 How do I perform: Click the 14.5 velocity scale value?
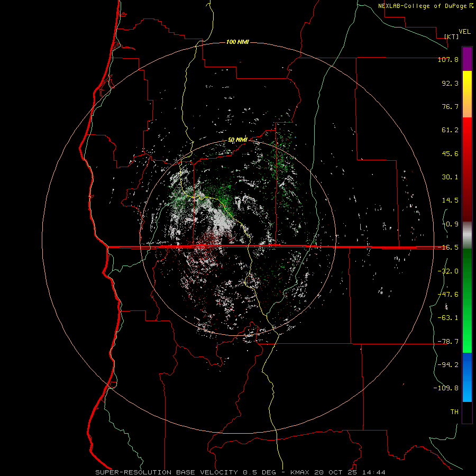(x=450, y=200)
